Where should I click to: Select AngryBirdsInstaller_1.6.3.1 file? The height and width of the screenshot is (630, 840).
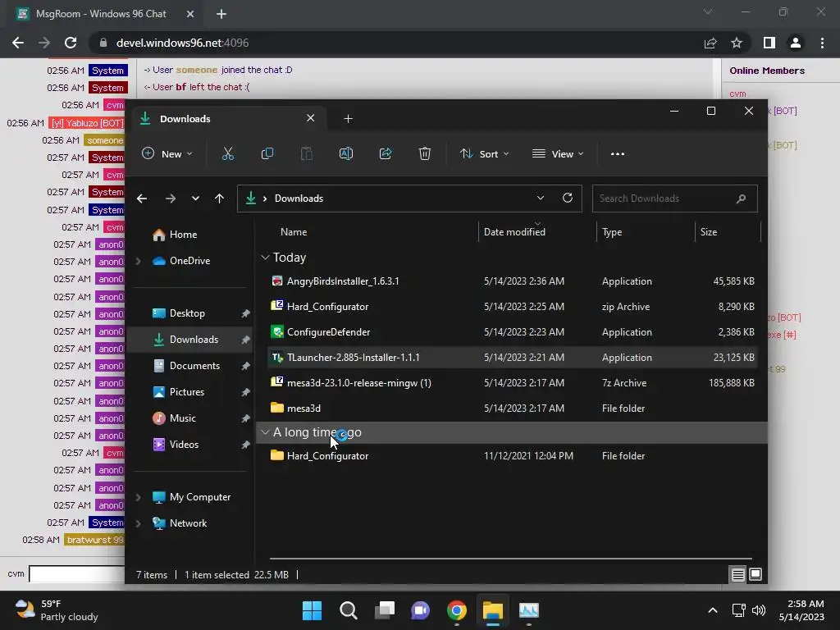pyautogui.click(x=512, y=281)
